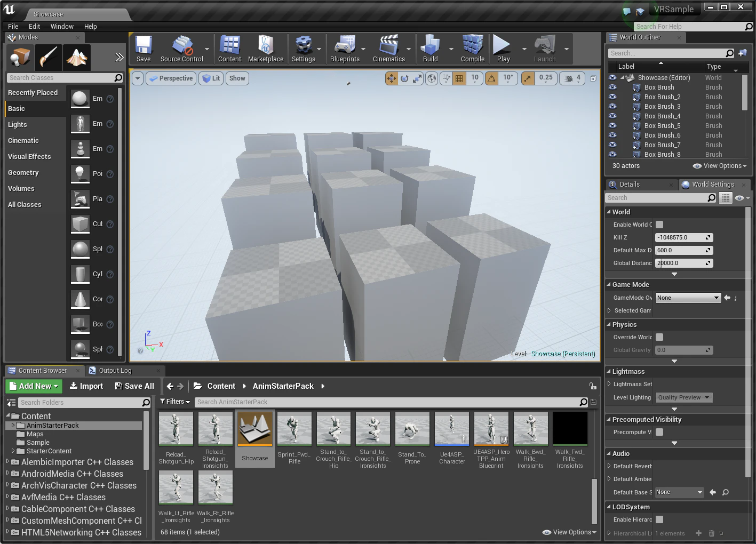Image resolution: width=756 pixels, height=544 pixels.
Task: Start Play in editor
Action: (503, 49)
